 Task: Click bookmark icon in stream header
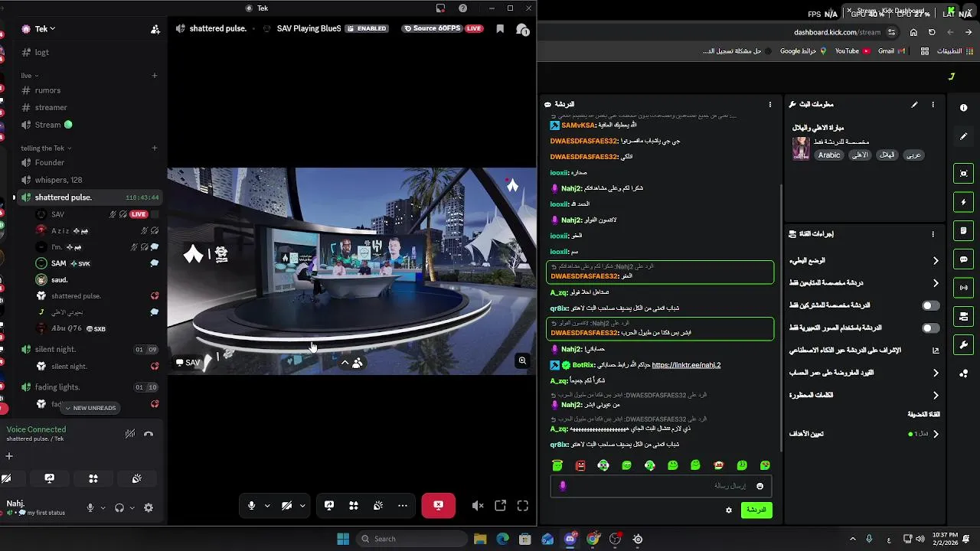tap(500, 29)
